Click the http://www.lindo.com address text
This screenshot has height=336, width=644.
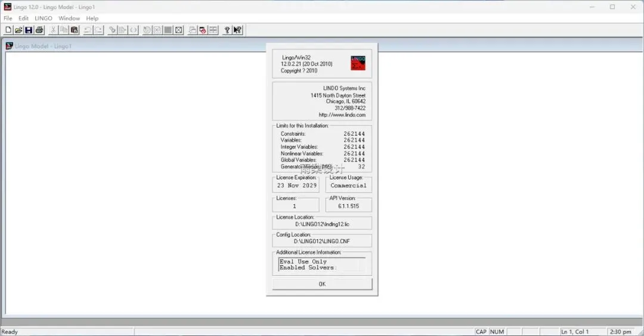point(342,115)
